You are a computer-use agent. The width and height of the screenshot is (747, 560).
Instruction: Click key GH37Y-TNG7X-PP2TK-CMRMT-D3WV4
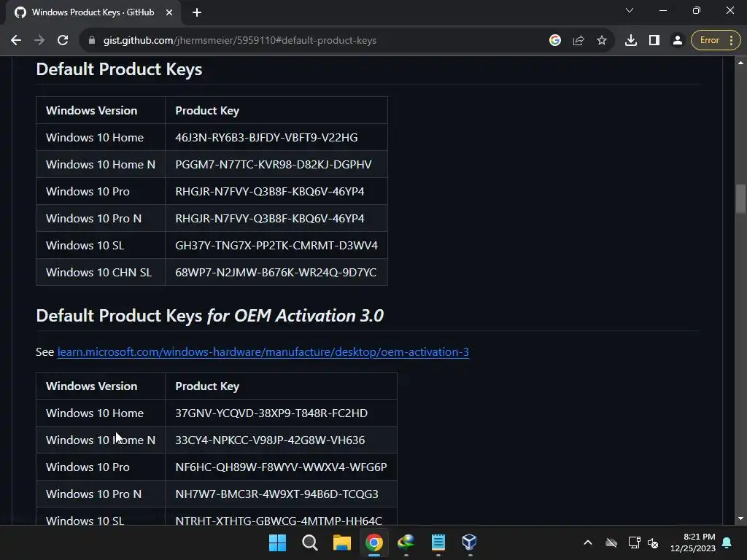click(x=276, y=246)
